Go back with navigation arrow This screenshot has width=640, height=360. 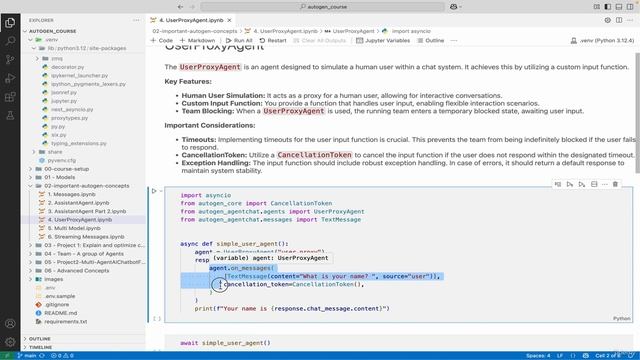(180, 7)
